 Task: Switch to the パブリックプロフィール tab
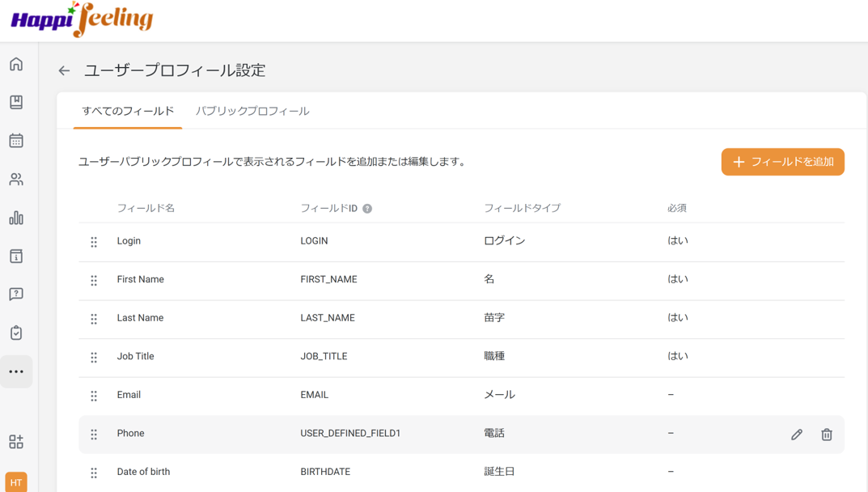point(252,112)
